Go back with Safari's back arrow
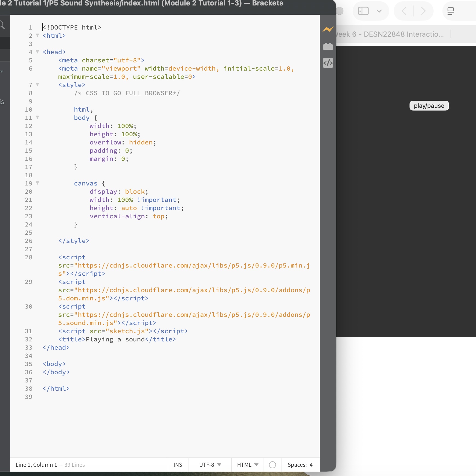This screenshot has width=476, height=476. (404, 11)
